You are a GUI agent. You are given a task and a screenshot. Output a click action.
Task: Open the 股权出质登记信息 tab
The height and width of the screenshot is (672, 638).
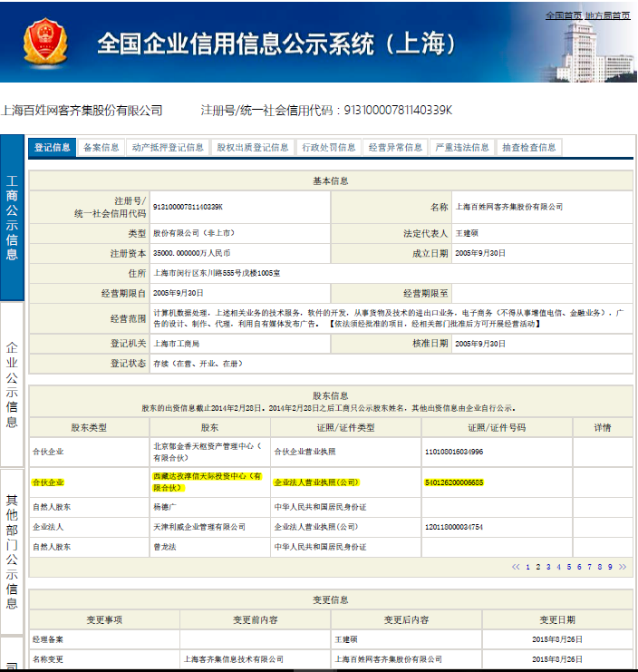[253, 148]
